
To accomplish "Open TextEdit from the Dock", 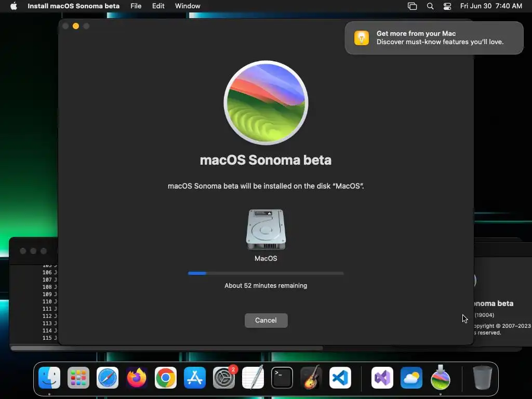I will pos(253,378).
